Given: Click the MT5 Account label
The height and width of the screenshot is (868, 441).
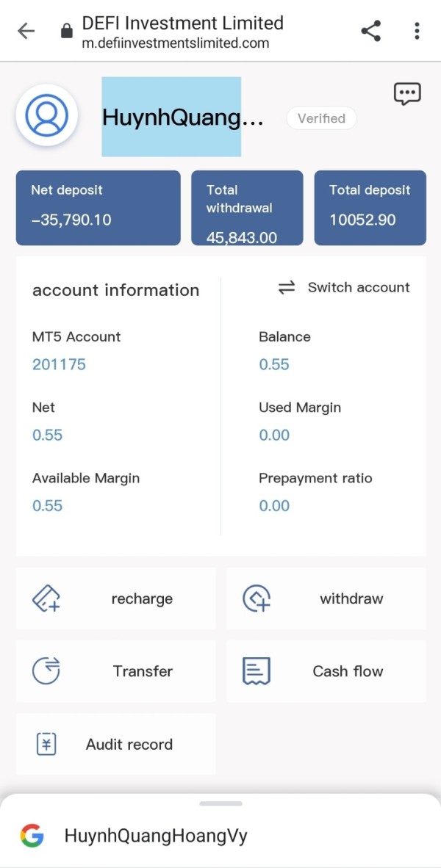Looking at the screenshot, I should [x=76, y=336].
